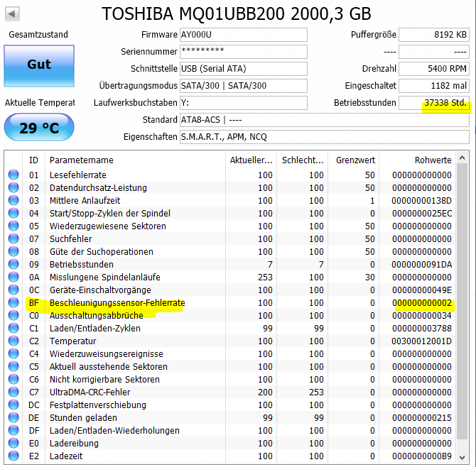Click status icon for Geräte-Einschaltvorgänge row
476x467 pixels.
click(13, 290)
